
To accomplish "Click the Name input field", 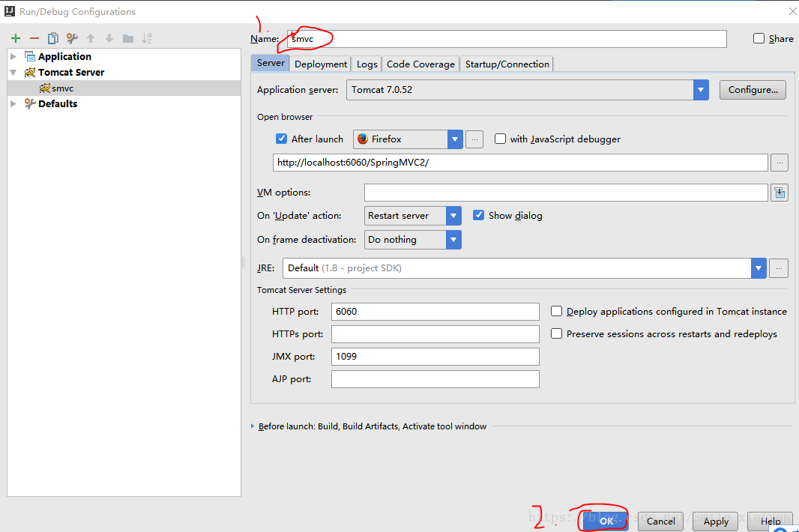I will (507, 39).
